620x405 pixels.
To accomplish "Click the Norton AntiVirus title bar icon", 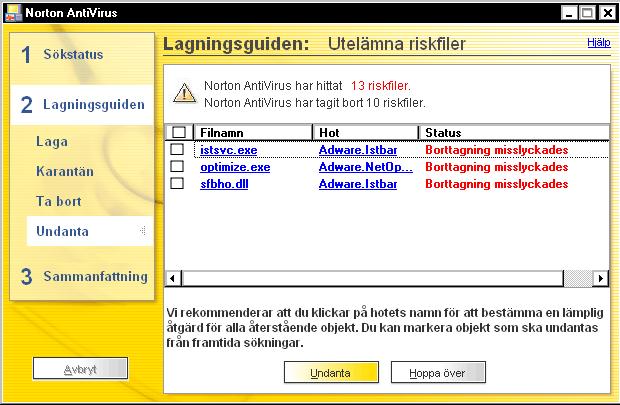I will click(13, 13).
